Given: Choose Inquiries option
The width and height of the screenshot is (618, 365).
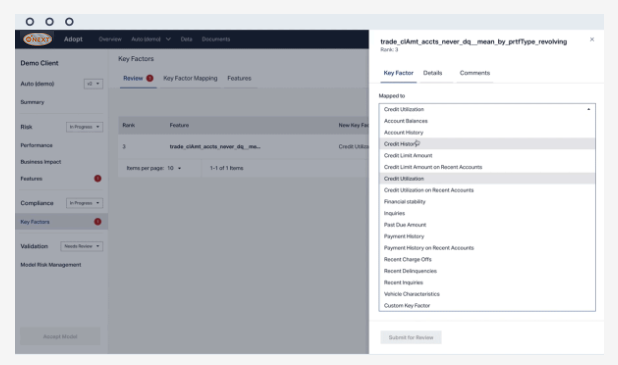Looking at the screenshot, I should pos(487,213).
